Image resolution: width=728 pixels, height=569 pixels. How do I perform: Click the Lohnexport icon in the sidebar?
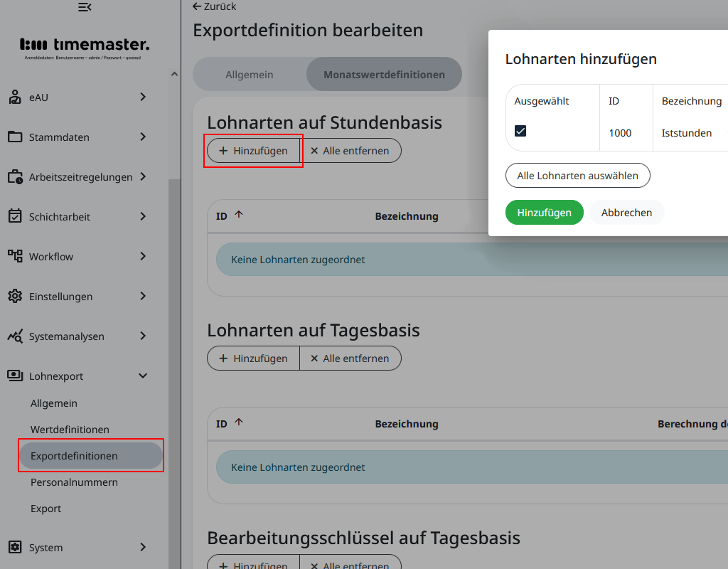(15, 376)
